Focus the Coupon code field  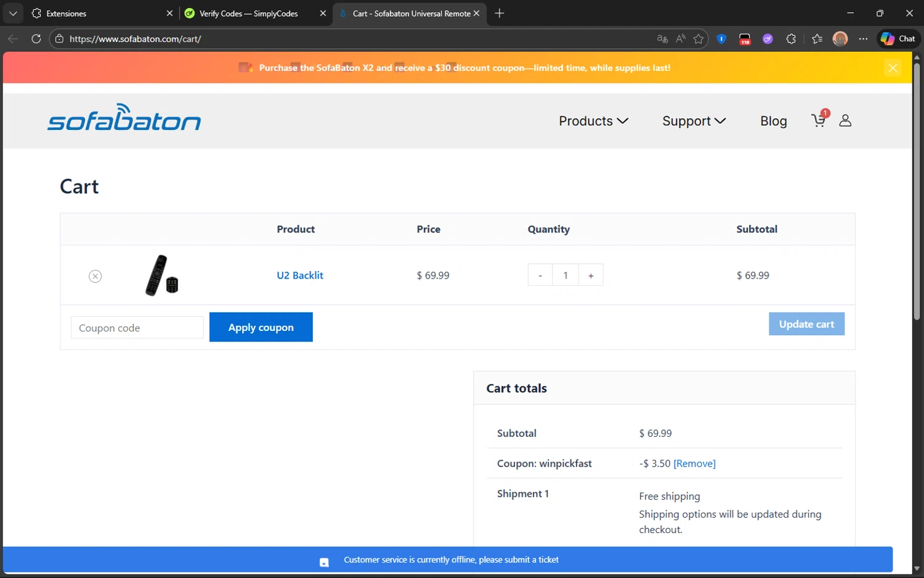(x=137, y=328)
